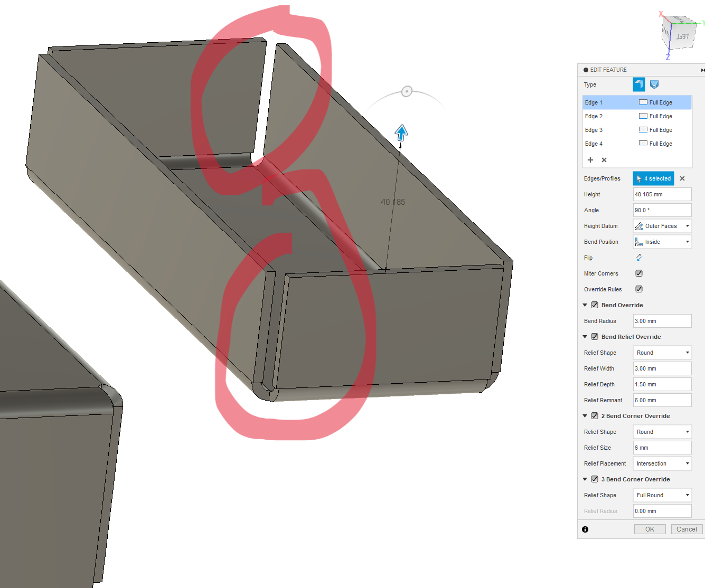This screenshot has width=705, height=588.
Task: Uncheck the Bend Override option
Action: (x=595, y=305)
